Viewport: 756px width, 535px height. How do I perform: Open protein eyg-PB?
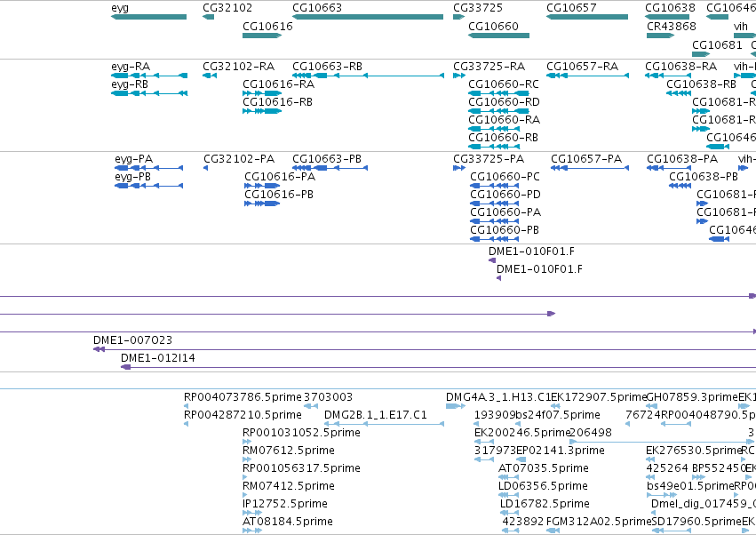[x=132, y=177]
